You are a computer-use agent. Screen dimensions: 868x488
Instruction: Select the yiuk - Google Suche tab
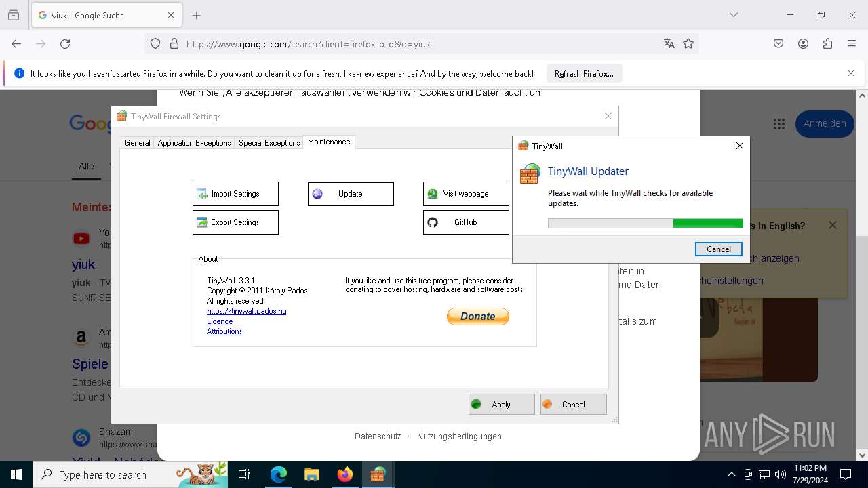coord(106,15)
